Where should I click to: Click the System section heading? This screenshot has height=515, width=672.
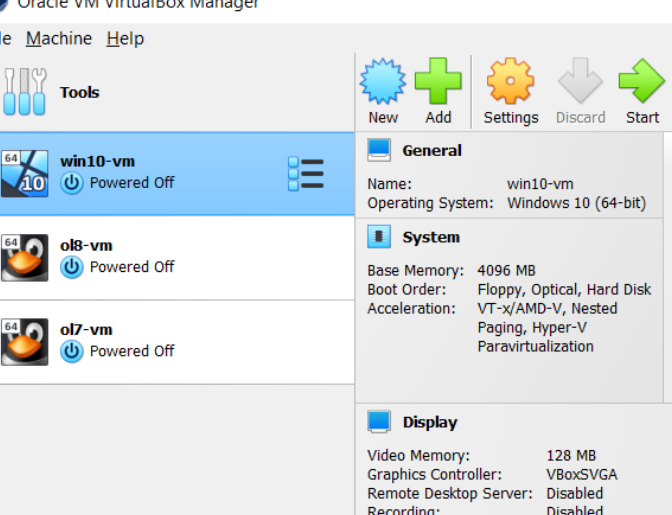pos(431,237)
